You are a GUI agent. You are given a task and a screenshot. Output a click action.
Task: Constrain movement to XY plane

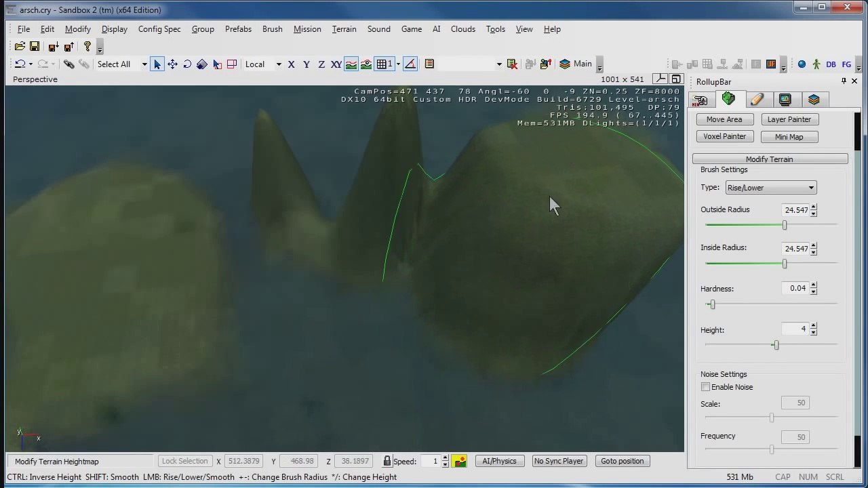point(336,64)
